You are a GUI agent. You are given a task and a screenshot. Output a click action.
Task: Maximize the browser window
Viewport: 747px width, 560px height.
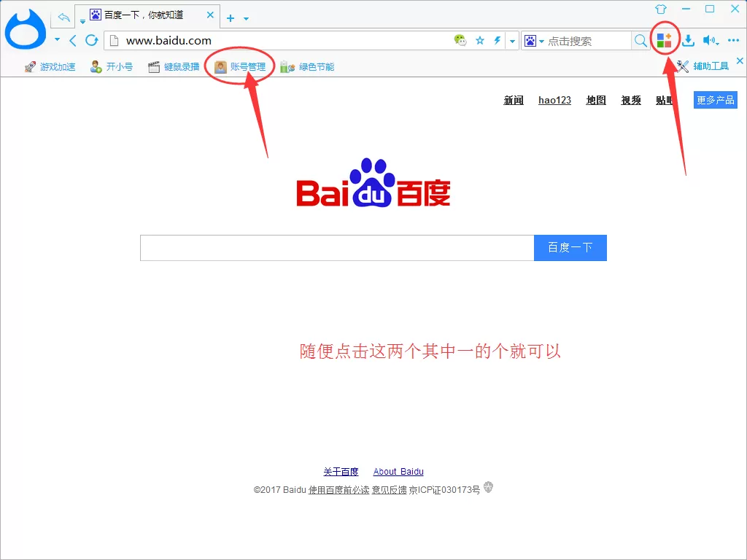click(710, 9)
